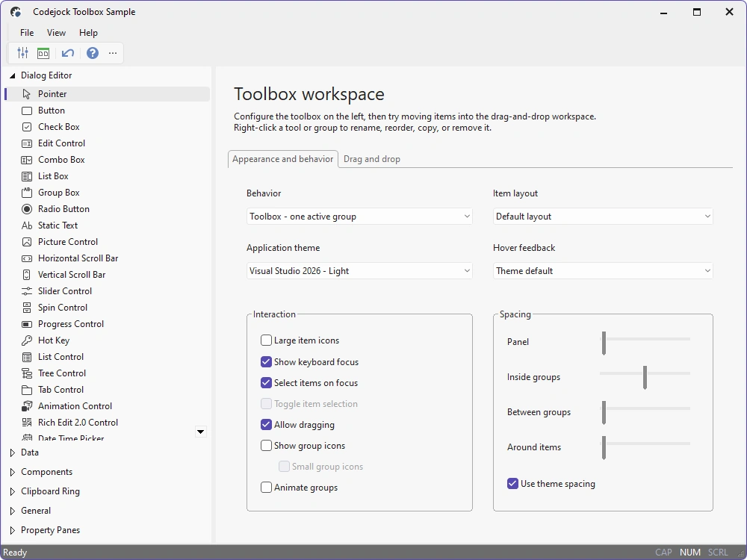Viewport: 747px width, 560px height.
Task: Expand the General group
Action: (x=13, y=511)
